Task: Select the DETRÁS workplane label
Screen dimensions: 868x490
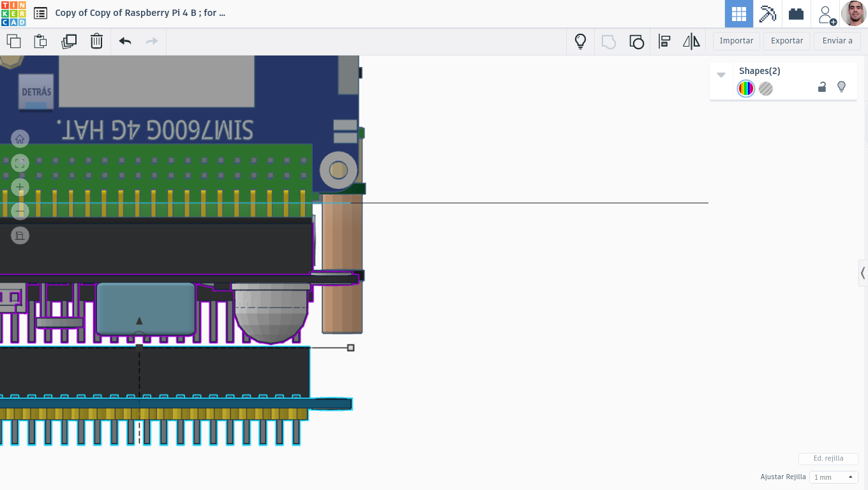Action: [x=36, y=93]
